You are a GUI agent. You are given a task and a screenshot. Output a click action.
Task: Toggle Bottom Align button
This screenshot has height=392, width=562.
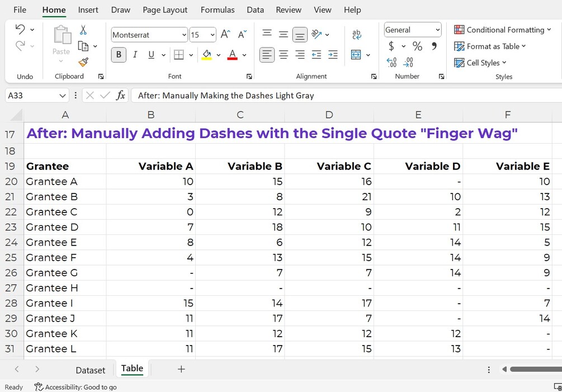coord(300,35)
